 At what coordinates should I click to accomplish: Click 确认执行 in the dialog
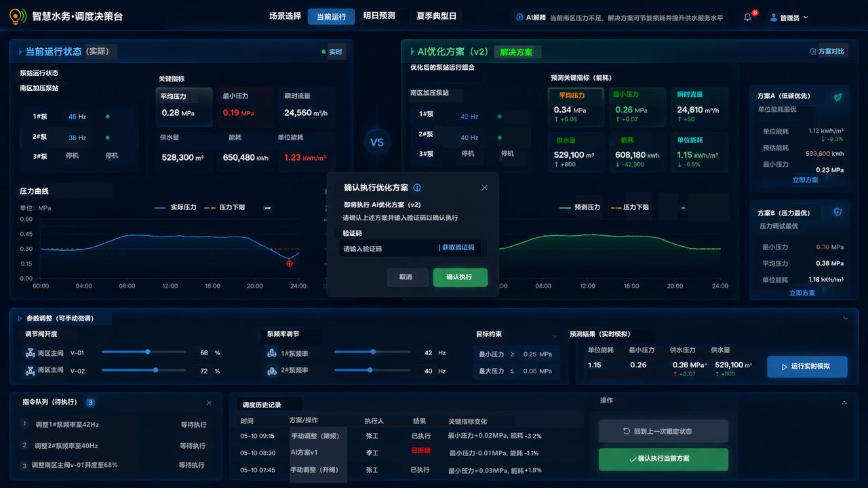click(460, 277)
